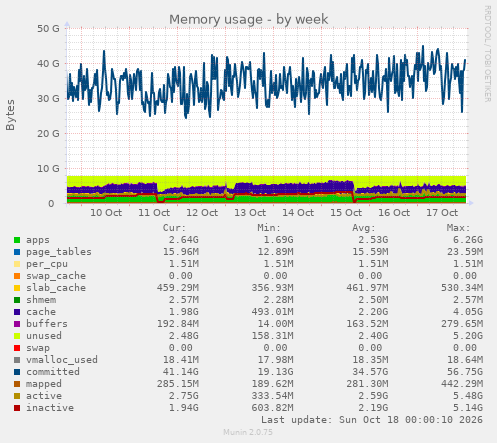Click the 'committed' legend label
This screenshot has width=497, height=443.
(x=53, y=372)
